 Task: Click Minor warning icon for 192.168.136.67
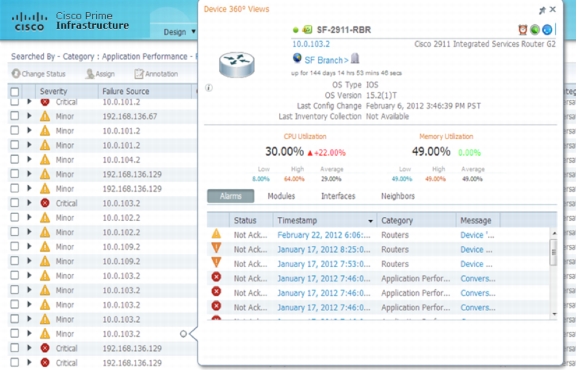pos(45,116)
